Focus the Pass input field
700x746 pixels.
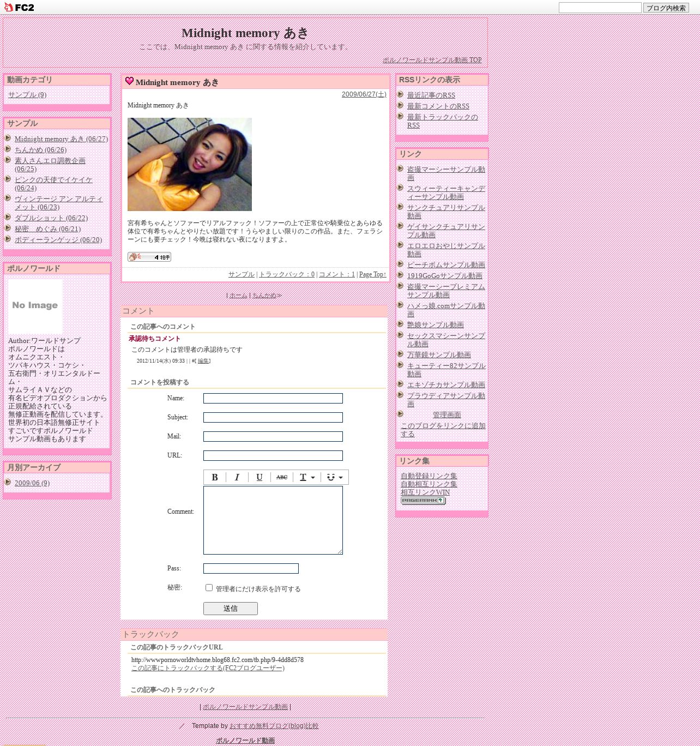click(x=251, y=568)
